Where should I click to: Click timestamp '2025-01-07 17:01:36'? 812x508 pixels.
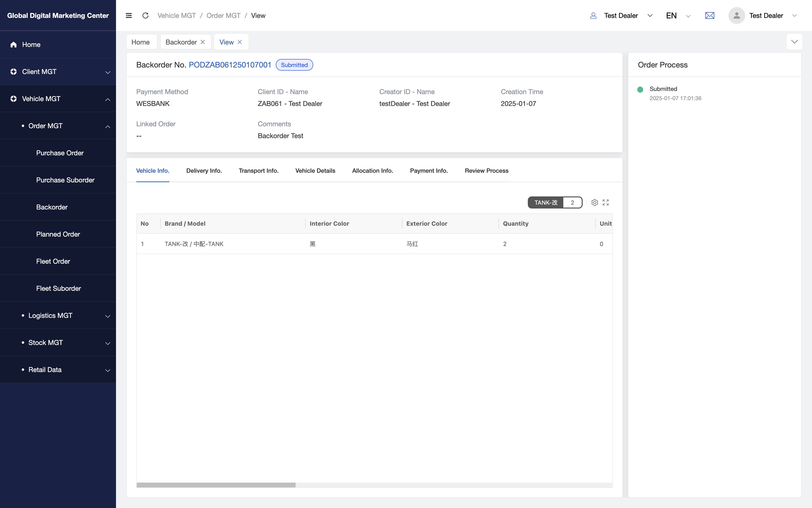coord(675,98)
